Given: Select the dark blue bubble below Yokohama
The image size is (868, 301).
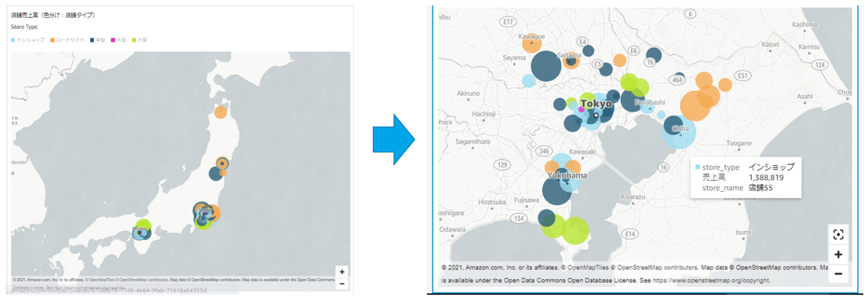Looking at the screenshot, I should 556,190.
